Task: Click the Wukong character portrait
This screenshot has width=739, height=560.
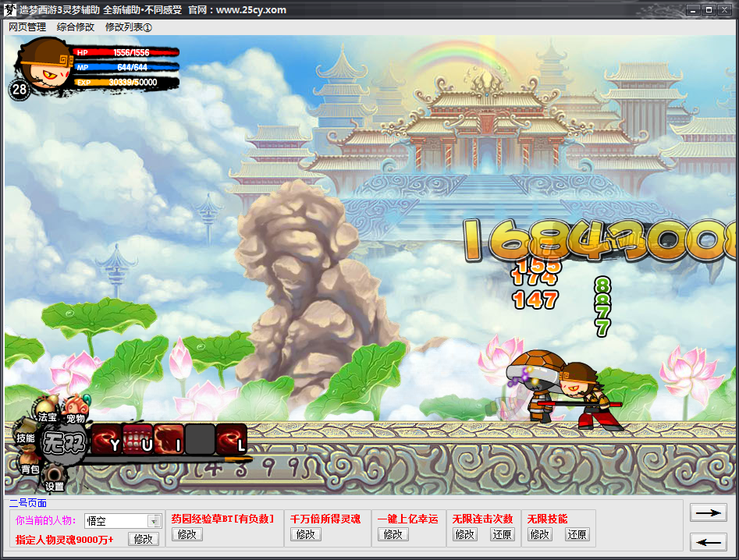Action: 44,65
